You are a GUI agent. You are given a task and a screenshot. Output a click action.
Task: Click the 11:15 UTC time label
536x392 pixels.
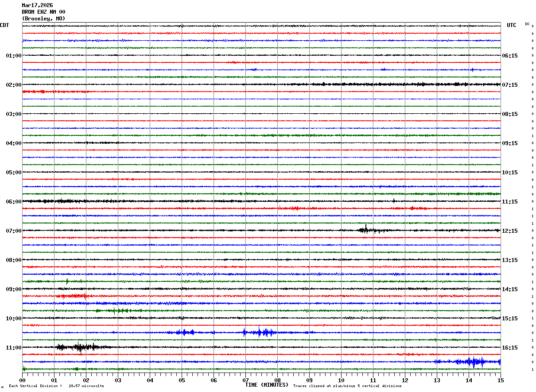(510, 202)
